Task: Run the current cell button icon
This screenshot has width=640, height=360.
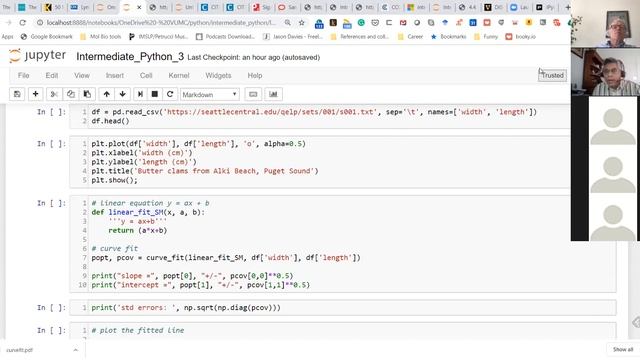Action: tap(140, 94)
